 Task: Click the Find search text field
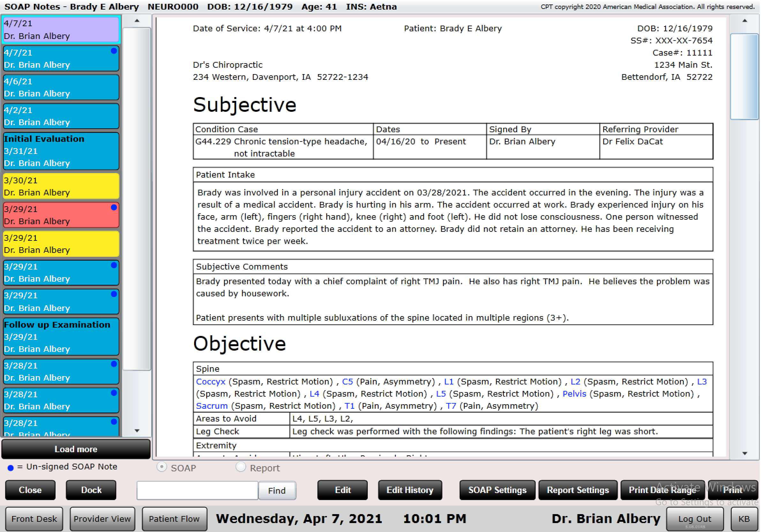click(x=197, y=490)
